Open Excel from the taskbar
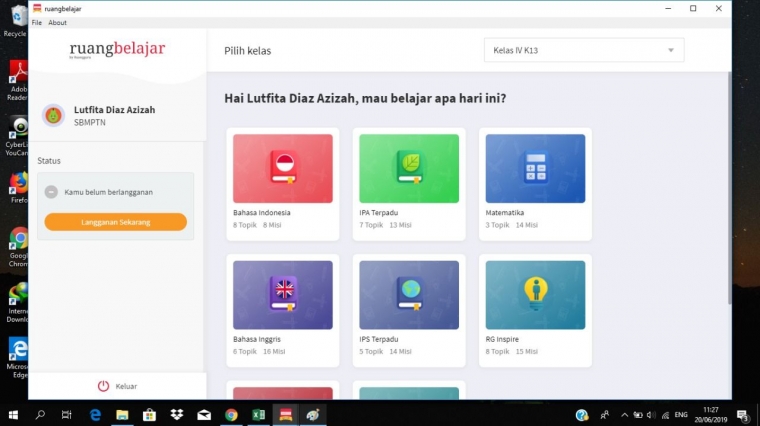 [x=258, y=415]
